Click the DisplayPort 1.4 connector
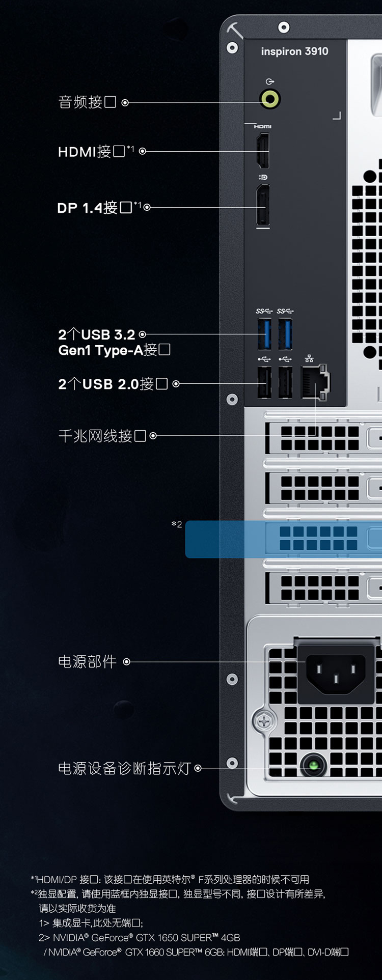 [x=263, y=205]
